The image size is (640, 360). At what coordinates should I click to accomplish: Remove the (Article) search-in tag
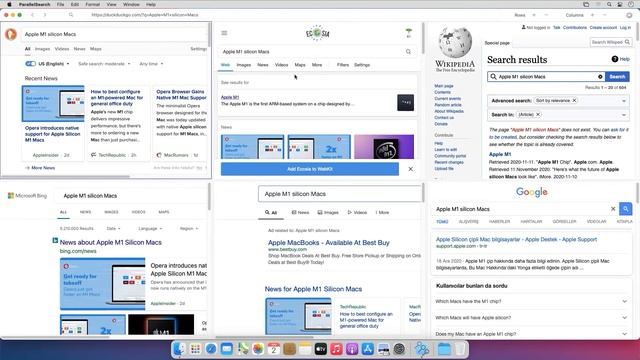tap(538, 115)
